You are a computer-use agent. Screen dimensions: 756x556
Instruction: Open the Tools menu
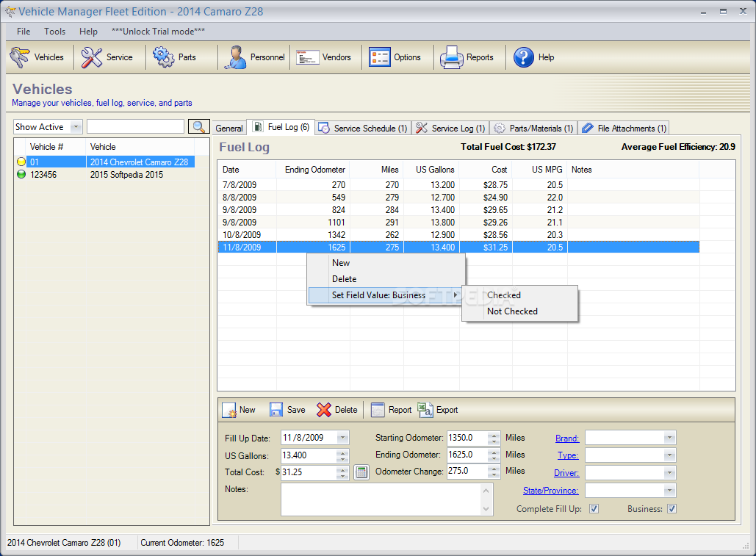coord(54,32)
